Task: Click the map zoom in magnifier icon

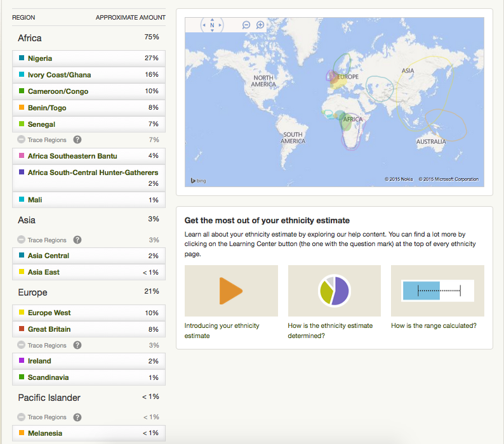Action: coord(260,25)
